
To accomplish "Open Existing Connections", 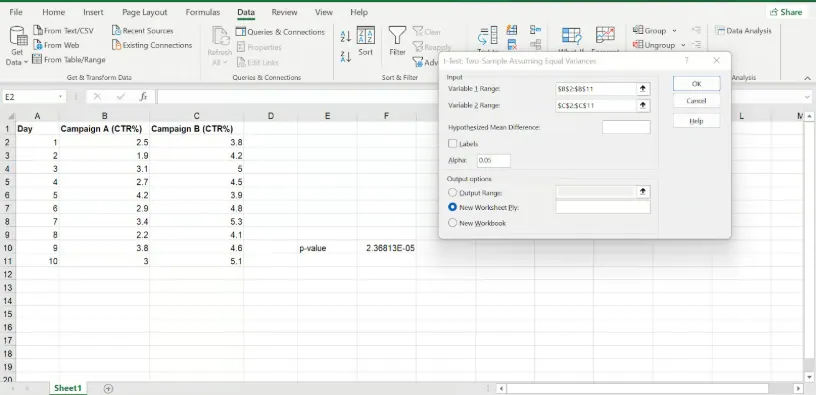I will pos(152,45).
